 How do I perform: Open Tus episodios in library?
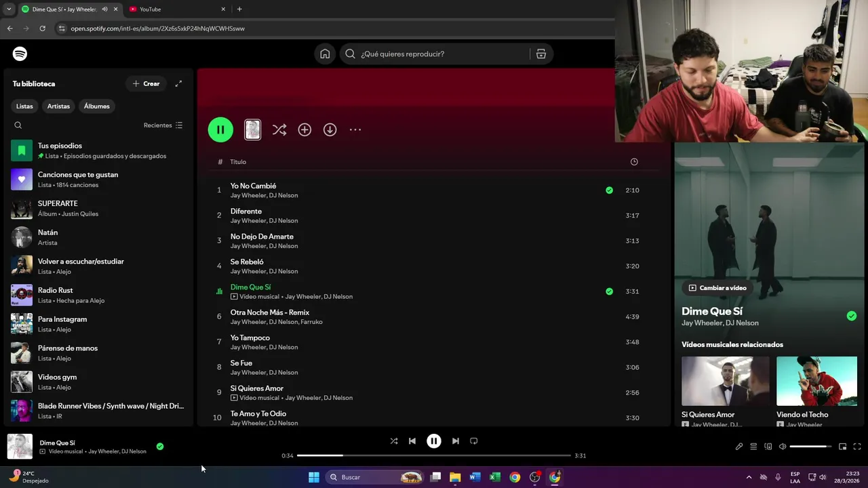(x=98, y=150)
